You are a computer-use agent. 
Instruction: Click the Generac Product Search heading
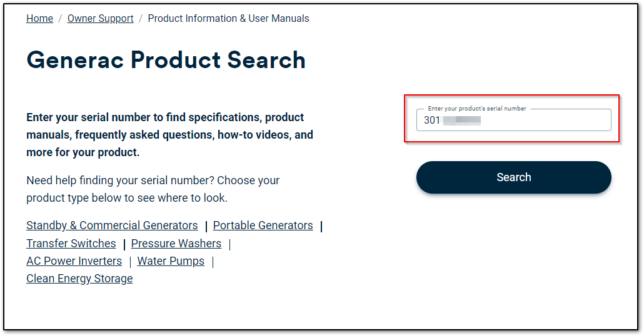point(166,60)
